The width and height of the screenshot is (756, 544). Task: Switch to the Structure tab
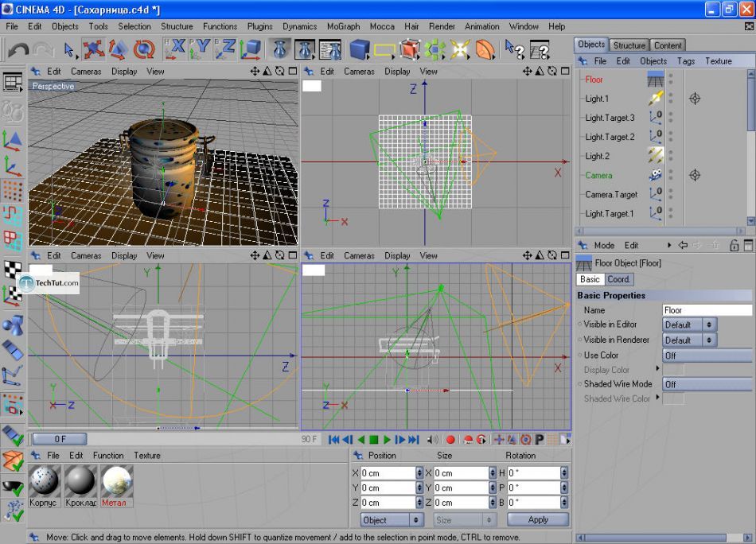point(629,45)
